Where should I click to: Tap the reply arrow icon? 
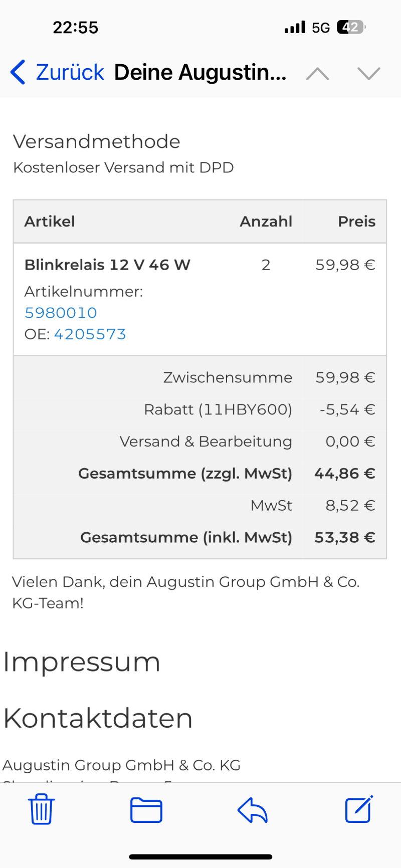tap(252, 810)
